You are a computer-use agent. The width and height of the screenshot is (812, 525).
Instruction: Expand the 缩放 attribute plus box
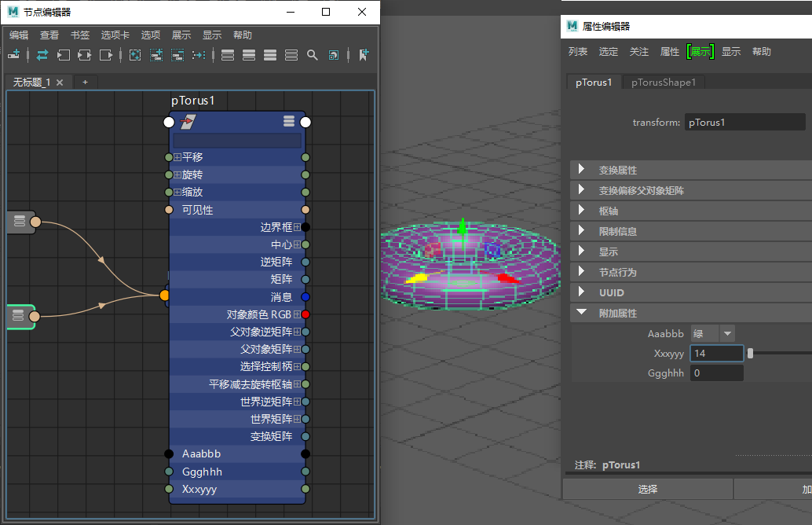tap(177, 193)
